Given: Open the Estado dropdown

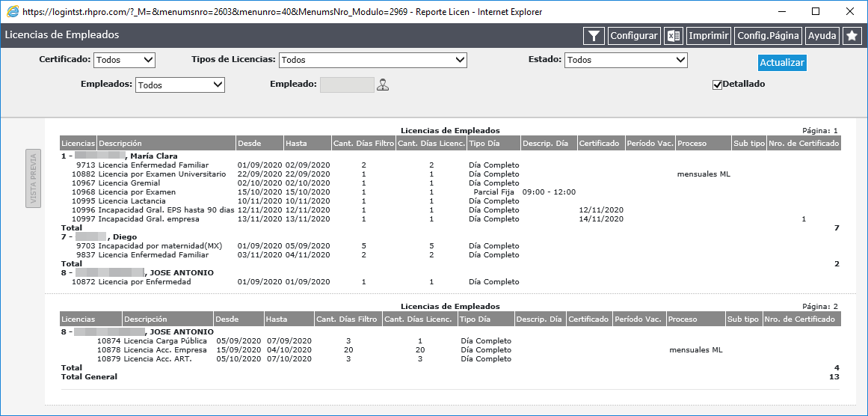Looking at the screenshot, I should (x=626, y=60).
